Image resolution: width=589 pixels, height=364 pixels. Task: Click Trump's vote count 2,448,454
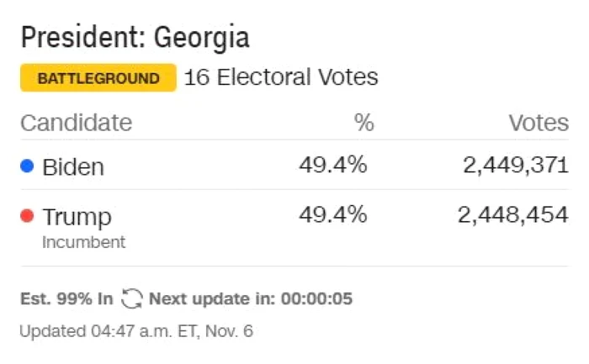tap(513, 215)
